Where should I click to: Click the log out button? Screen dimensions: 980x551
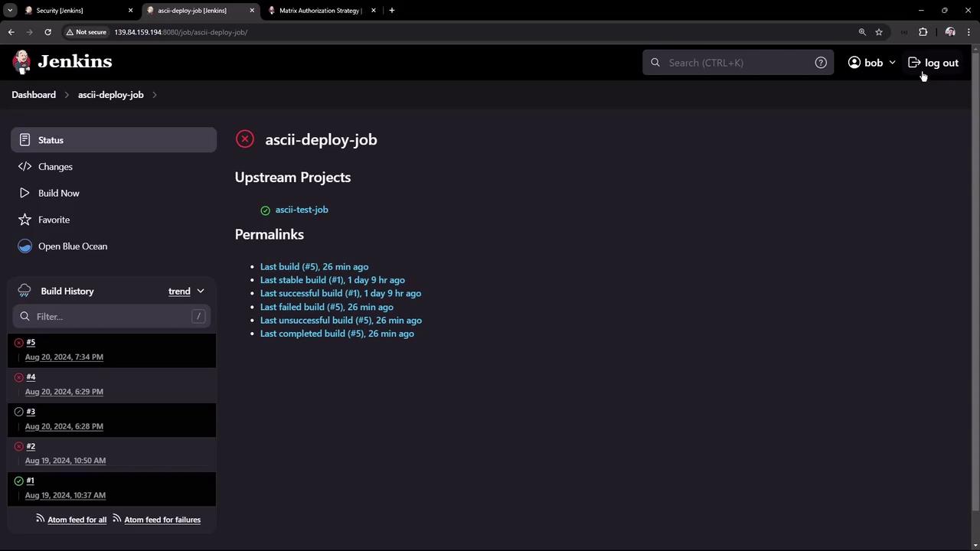[x=933, y=63]
